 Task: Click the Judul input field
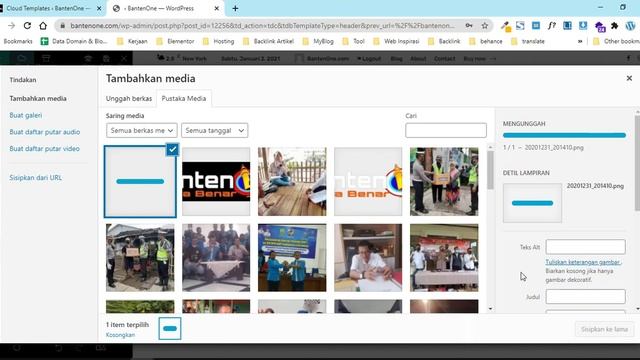(585, 297)
